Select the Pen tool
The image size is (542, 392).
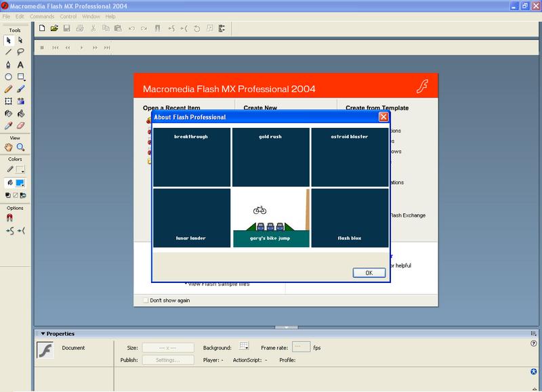point(8,64)
